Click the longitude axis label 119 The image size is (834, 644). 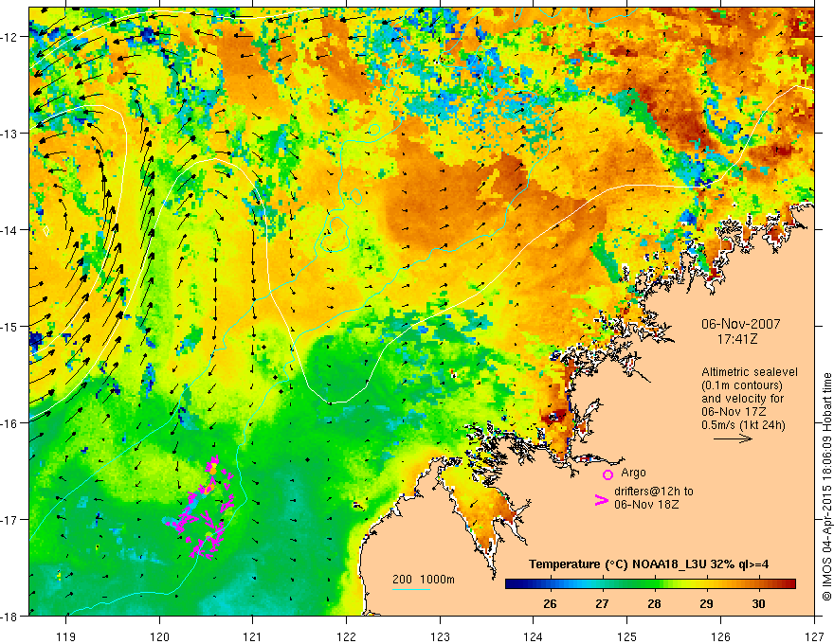[x=66, y=636]
